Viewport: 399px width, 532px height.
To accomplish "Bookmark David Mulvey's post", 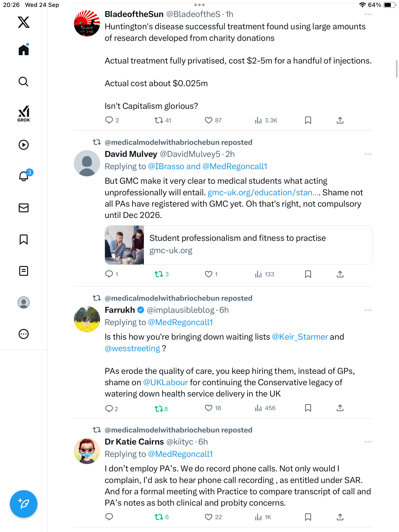I will (x=308, y=274).
